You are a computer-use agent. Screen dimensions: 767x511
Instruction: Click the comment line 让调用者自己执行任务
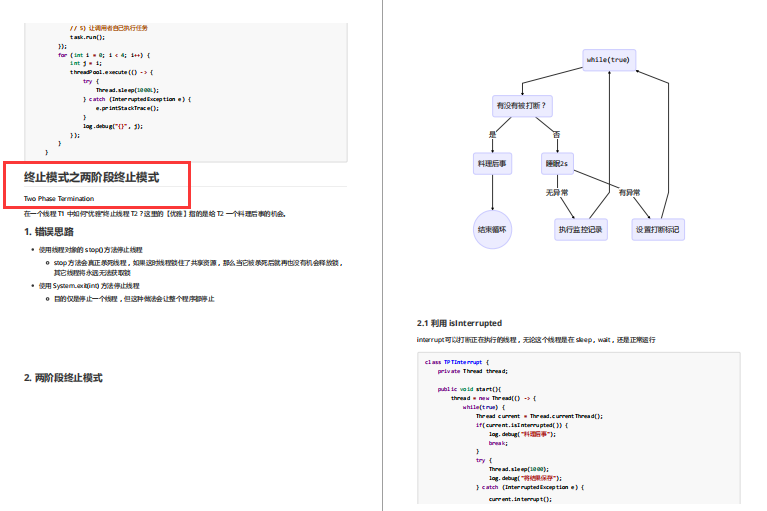click(x=109, y=28)
